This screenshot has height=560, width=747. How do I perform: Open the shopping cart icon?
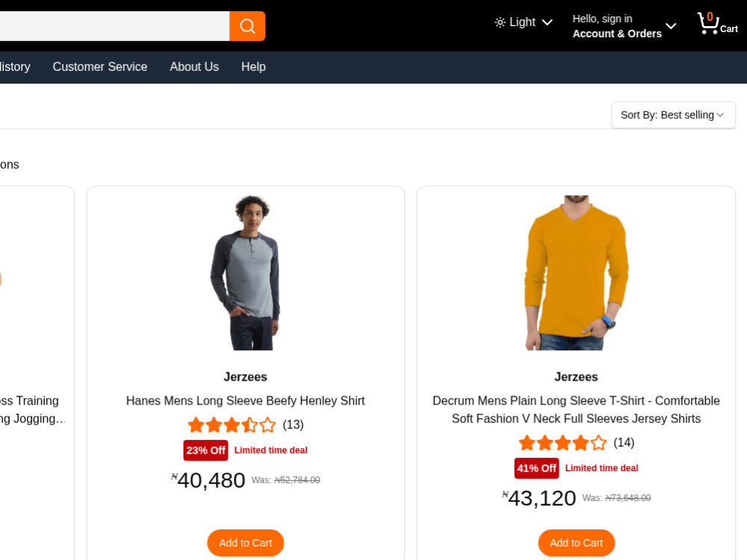pyautogui.click(x=717, y=23)
